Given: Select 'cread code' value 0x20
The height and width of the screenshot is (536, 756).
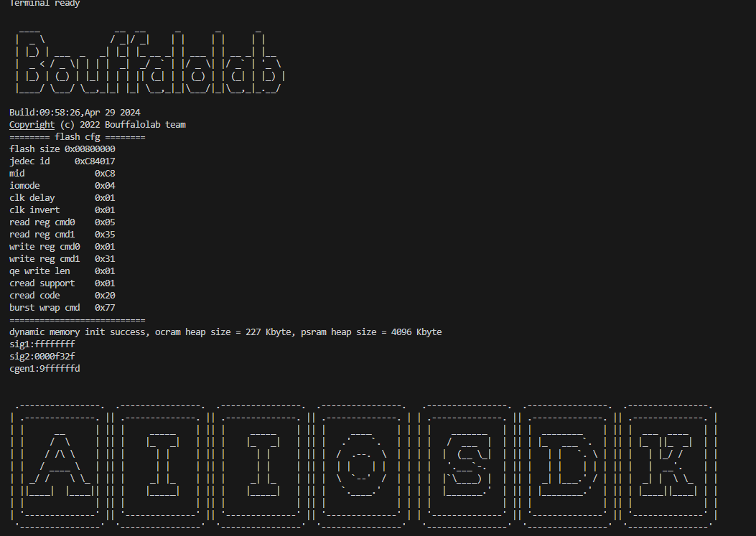Looking at the screenshot, I should pyautogui.click(x=105, y=296).
